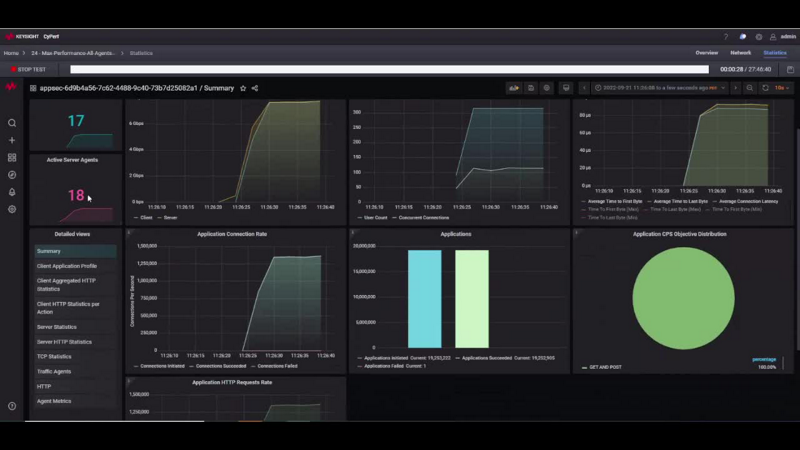Viewport: 800px width, 450px height.
Task: Click Application CPS Objective Distribution title
Action: 680,234
